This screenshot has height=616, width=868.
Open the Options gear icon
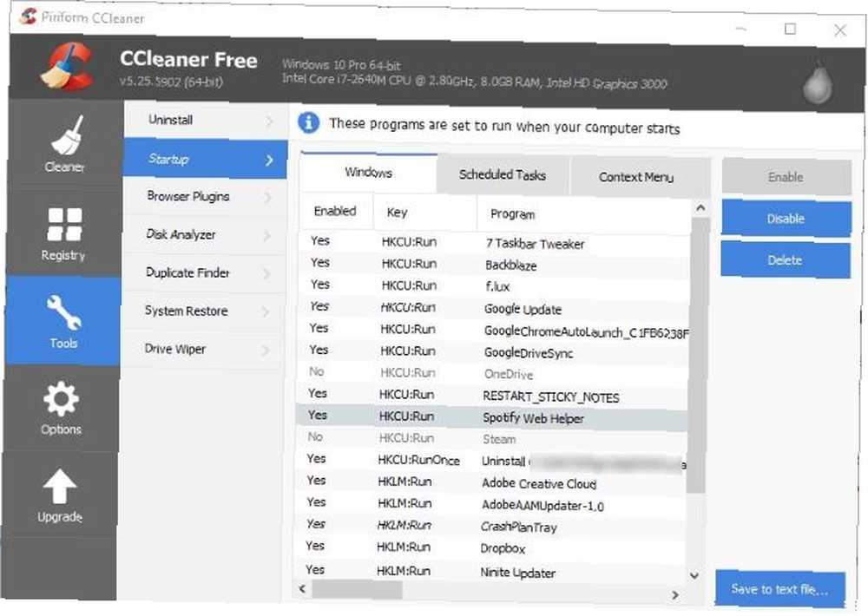tap(61, 398)
